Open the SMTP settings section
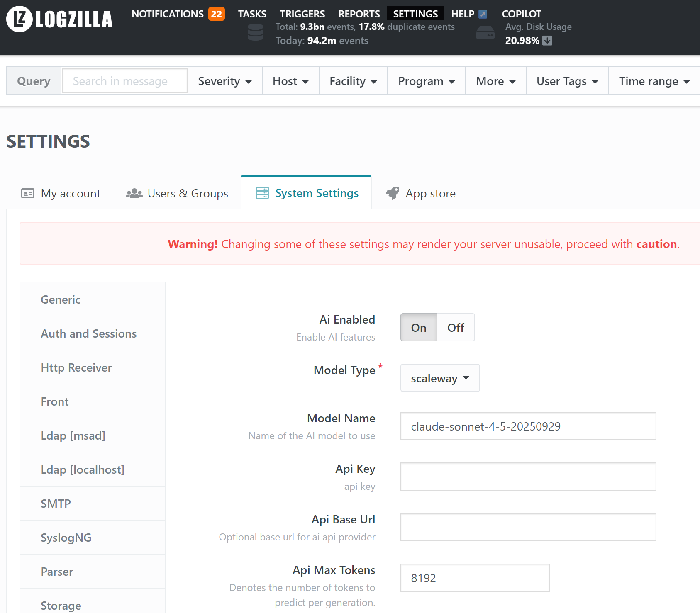This screenshot has width=700, height=613. 55,503
